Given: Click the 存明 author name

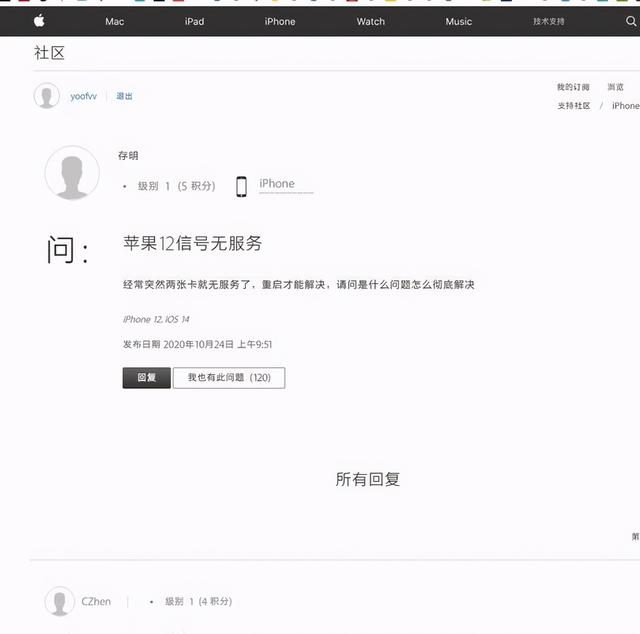Looking at the screenshot, I should pos(128,156).
